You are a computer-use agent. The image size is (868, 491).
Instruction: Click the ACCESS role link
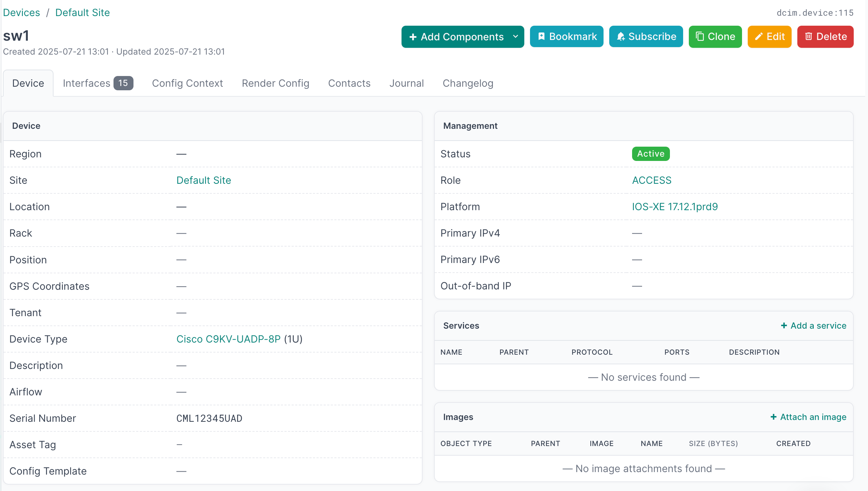[x=651, y=180]
